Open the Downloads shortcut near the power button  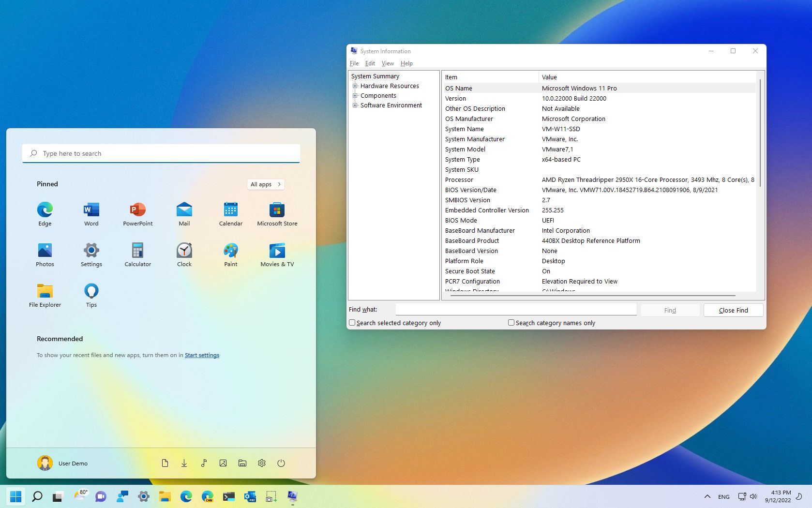[x=184, y=463]
